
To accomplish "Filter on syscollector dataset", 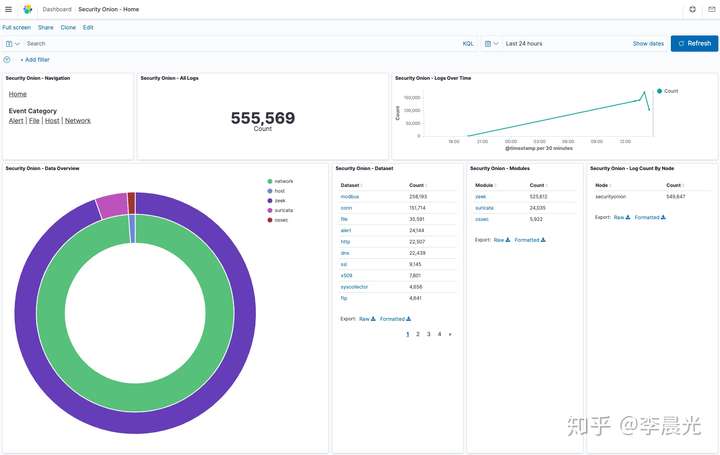I will [354, 287].
